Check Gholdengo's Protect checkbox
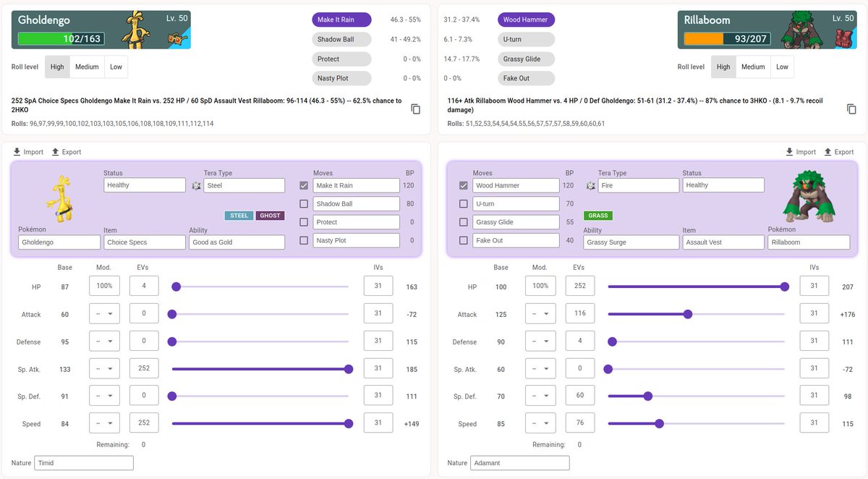The height and width of the screenshot is (479, 868). pos(304,222)
